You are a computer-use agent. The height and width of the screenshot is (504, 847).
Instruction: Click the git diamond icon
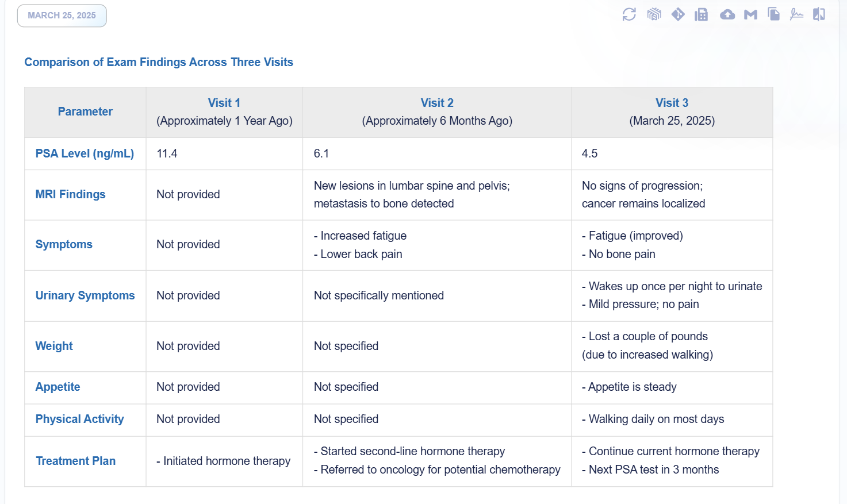(678, 14)
